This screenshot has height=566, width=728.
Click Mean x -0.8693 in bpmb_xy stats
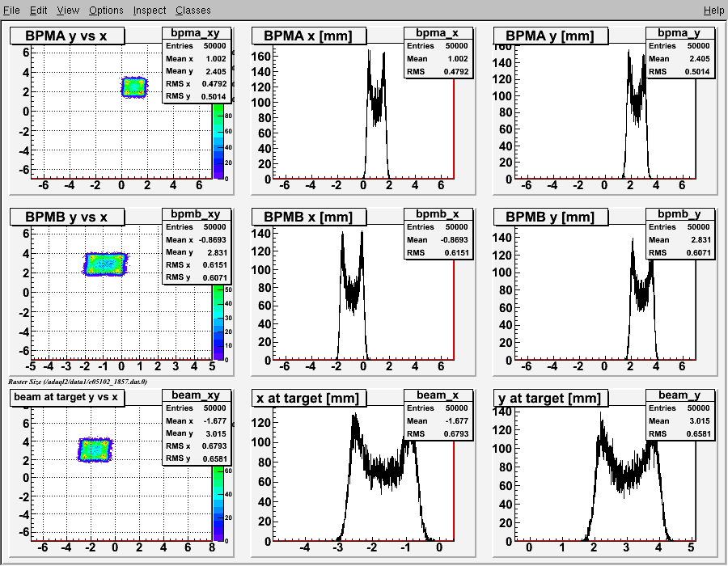196,240
